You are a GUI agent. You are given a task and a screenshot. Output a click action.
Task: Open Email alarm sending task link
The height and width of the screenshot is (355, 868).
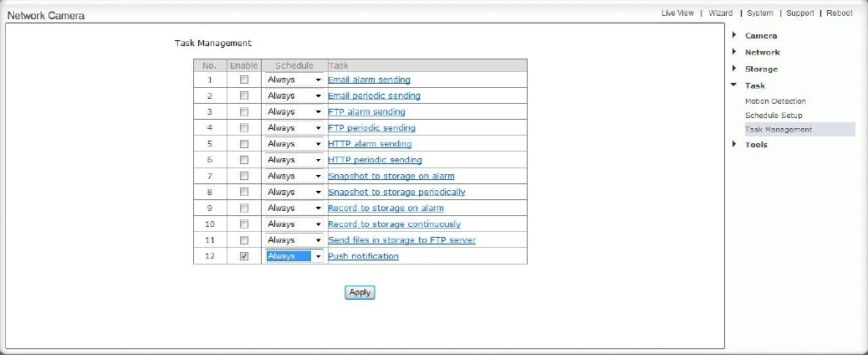tap(370, 80)
